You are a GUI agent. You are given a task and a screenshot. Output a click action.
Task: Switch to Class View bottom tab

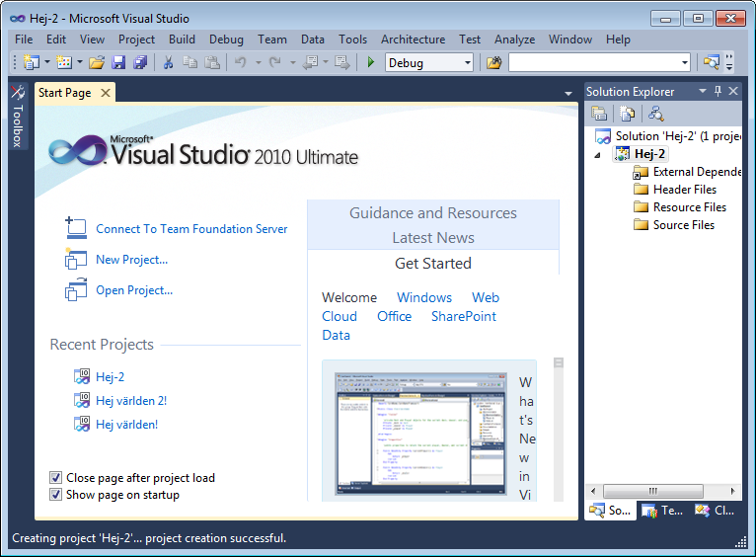click(715, 511)
